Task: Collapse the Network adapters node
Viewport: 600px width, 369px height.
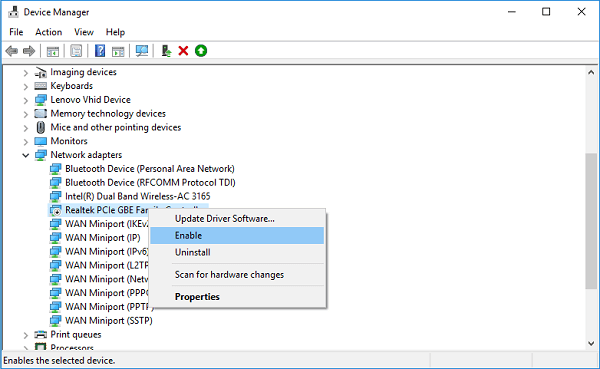Action: (x=26, y=155)
